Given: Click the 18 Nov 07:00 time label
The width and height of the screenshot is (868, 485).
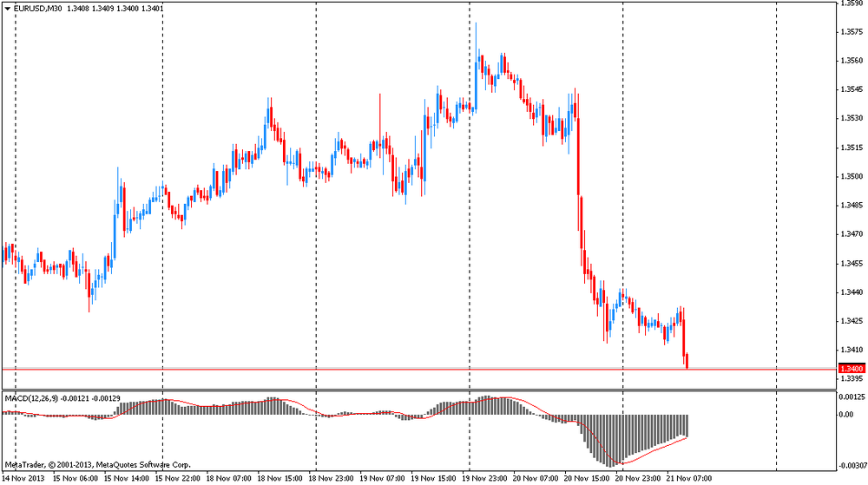Looking at the screenshot, I should coord(228,478).
